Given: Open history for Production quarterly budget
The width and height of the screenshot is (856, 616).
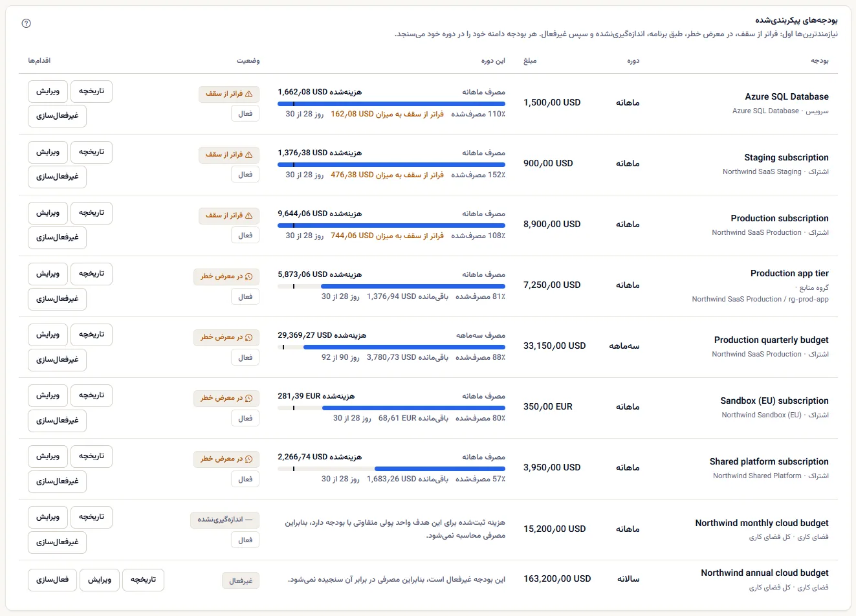Looking at the screenshot, I should (91, 335).
